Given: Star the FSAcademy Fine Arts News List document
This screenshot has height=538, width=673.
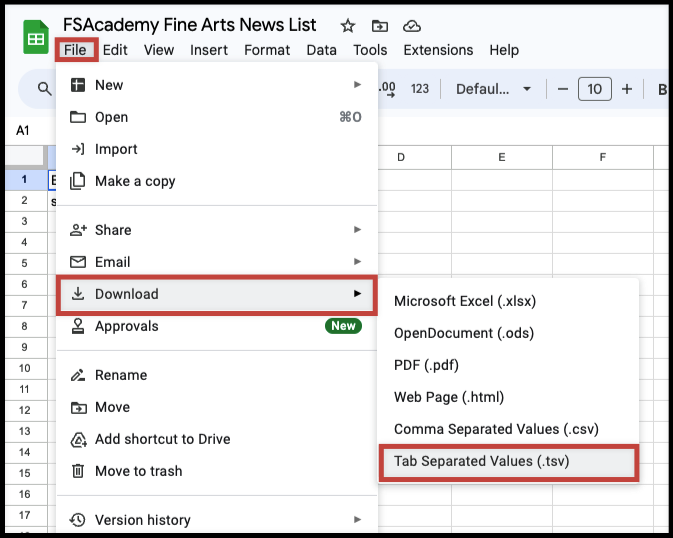Looking at the screenshot, I should [348, 26].
